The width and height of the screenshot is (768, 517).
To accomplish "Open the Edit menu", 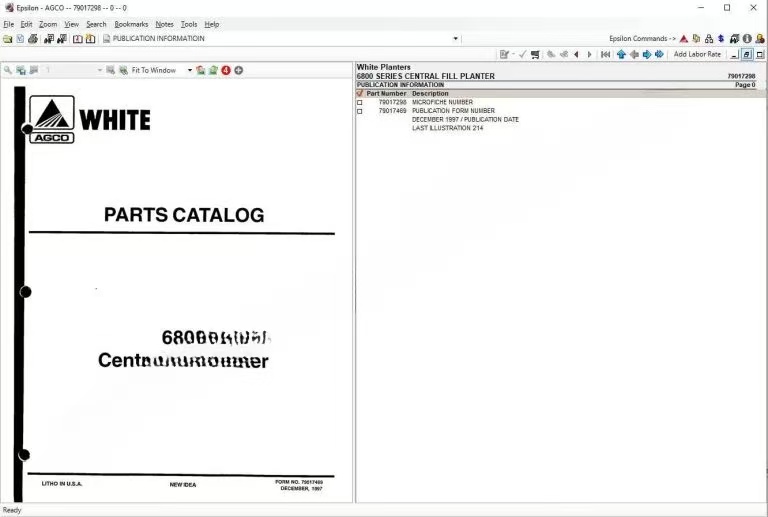I will (x=26, y=24).
